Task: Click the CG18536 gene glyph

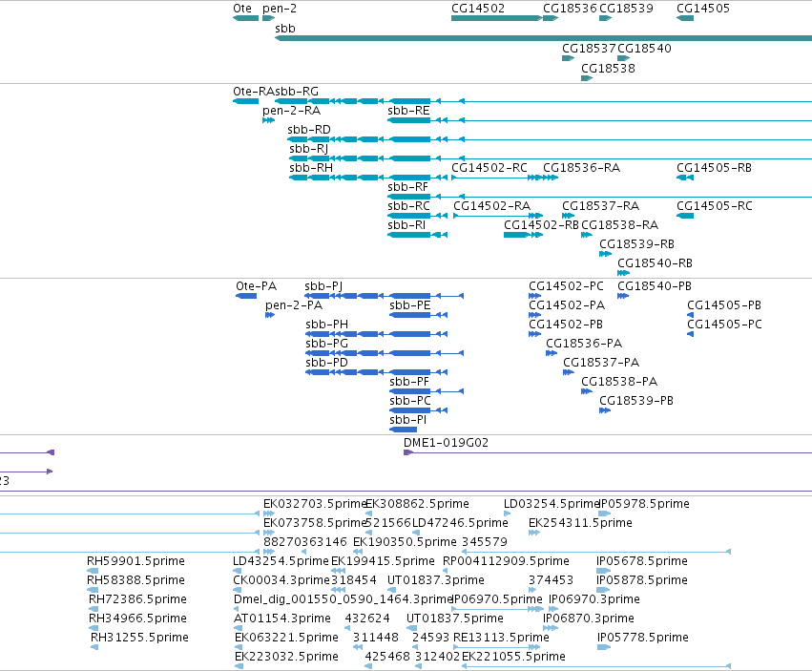Action: pyautogui.click(x=551, y=18)
